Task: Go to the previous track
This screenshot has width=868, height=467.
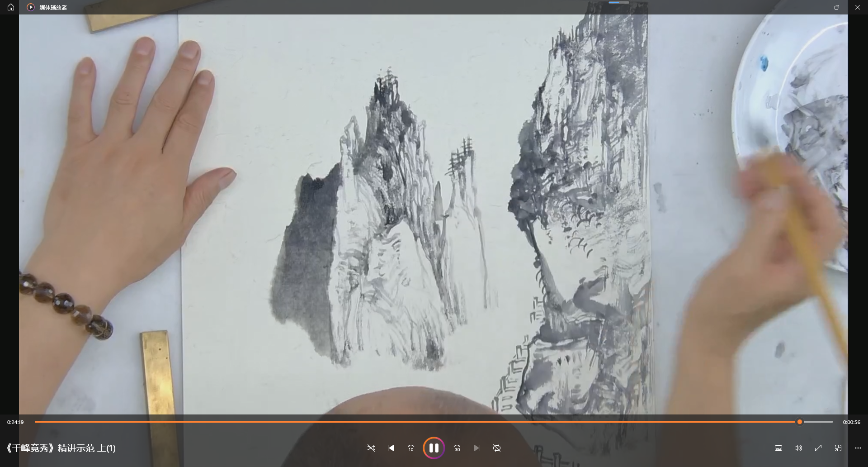Action: click(391, 448)
